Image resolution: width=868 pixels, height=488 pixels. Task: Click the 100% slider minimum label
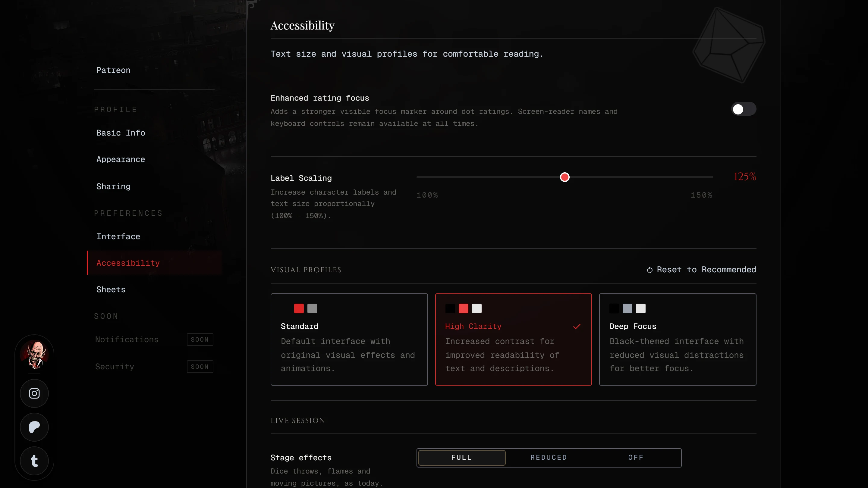[x=427, y=195]
